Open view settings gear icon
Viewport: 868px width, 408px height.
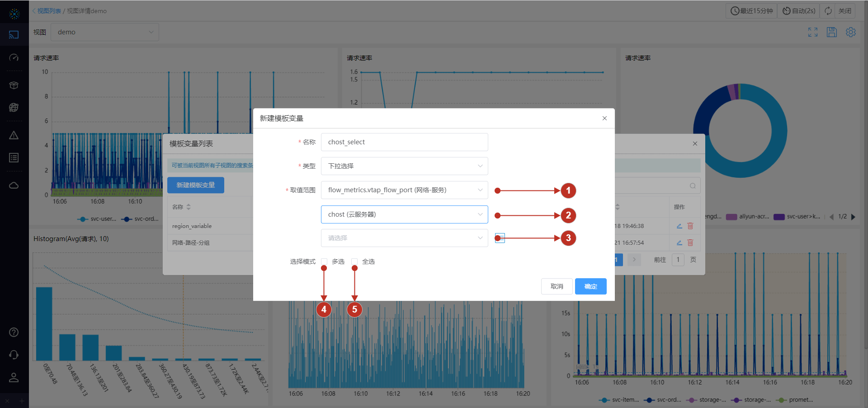[850, 32]
